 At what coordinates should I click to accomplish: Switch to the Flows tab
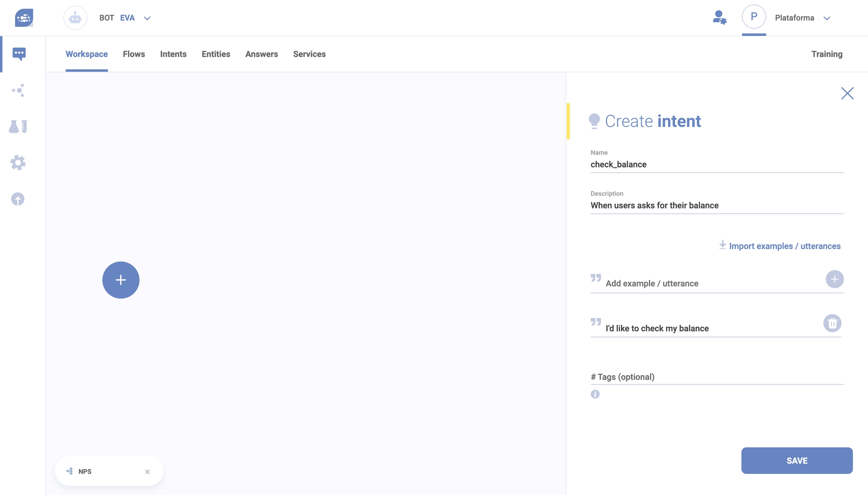(134, 54)
